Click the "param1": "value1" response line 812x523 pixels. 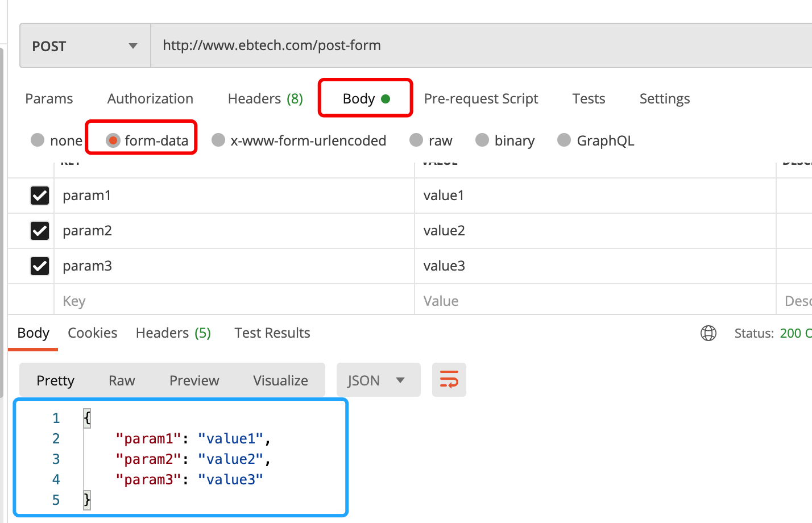tap(193, 438)
